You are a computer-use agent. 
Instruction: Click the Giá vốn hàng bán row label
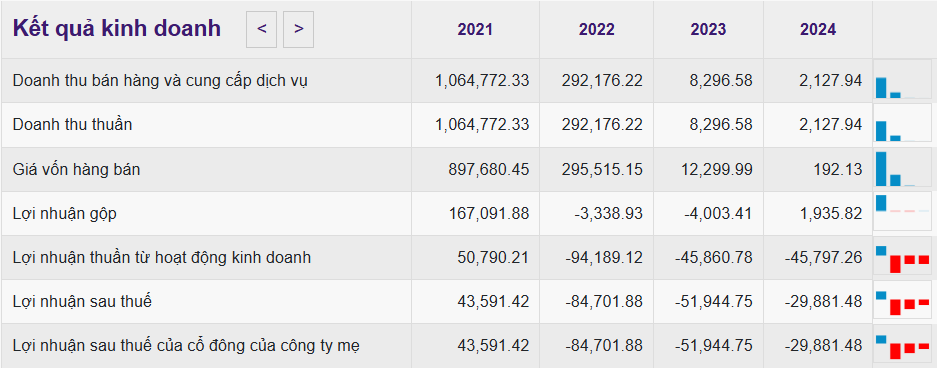coord(76,170)
